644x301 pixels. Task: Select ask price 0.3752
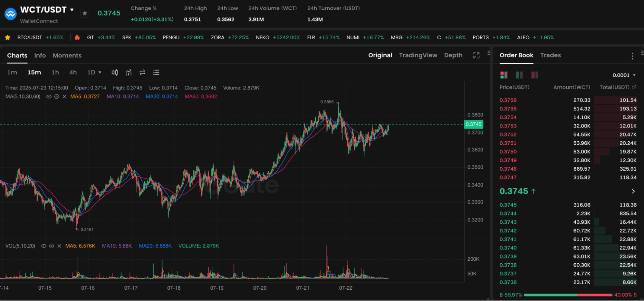coord(508,135)
